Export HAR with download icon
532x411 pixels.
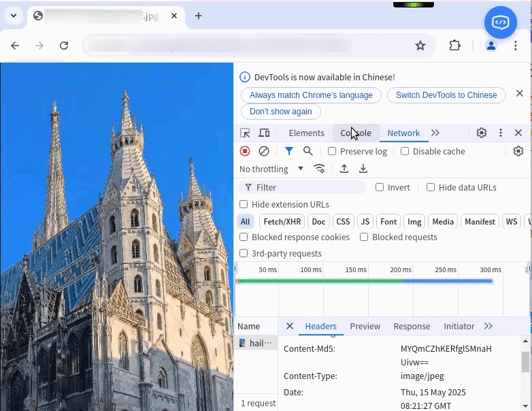tap(363, 169)
